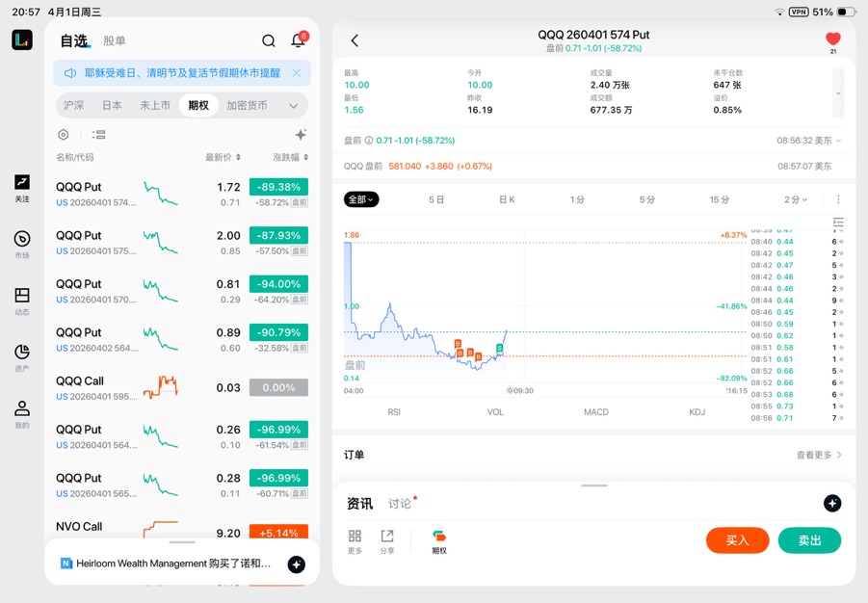The width and height of the screenshot is (868, 603).
Task: Sort by 涨跌幅 column
Action: pyautogui.click(x=291, y=157)
